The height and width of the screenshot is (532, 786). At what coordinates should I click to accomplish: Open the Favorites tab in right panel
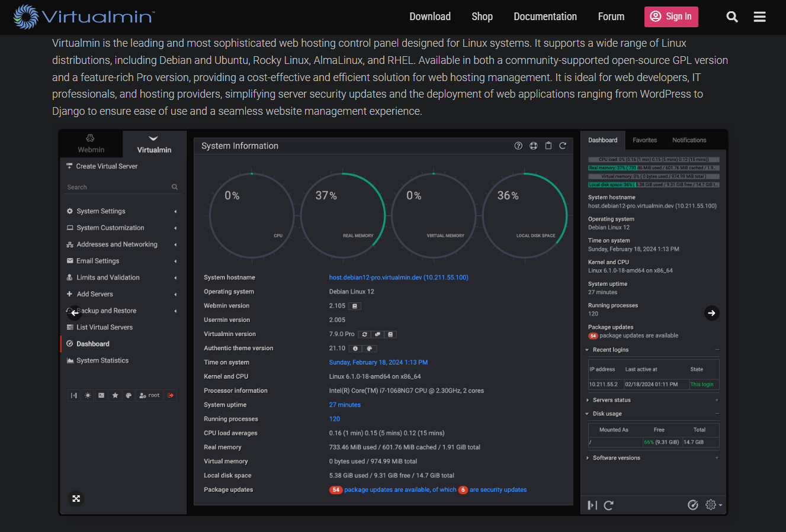pyautogui.click(x=644, y=140)
